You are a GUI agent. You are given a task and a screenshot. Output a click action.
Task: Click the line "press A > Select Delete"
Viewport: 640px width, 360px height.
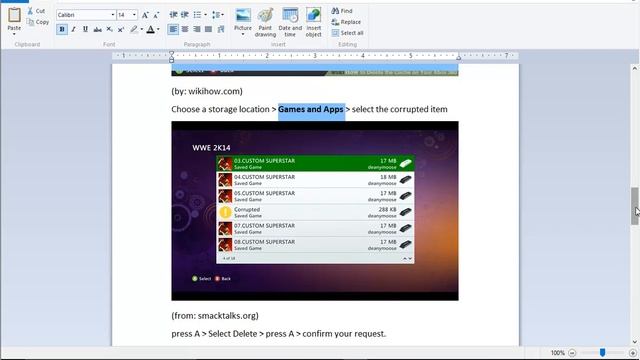pos(214,334)
